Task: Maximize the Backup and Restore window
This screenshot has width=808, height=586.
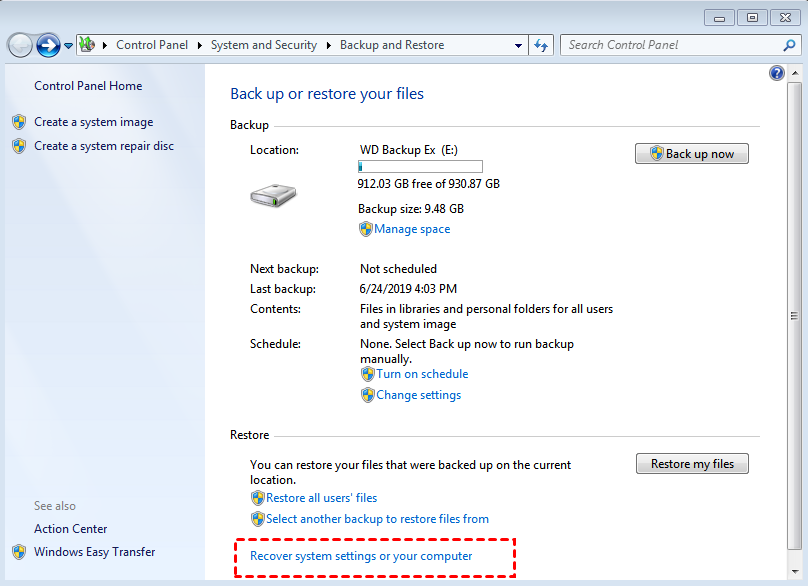Action: [x=752, y=18]
